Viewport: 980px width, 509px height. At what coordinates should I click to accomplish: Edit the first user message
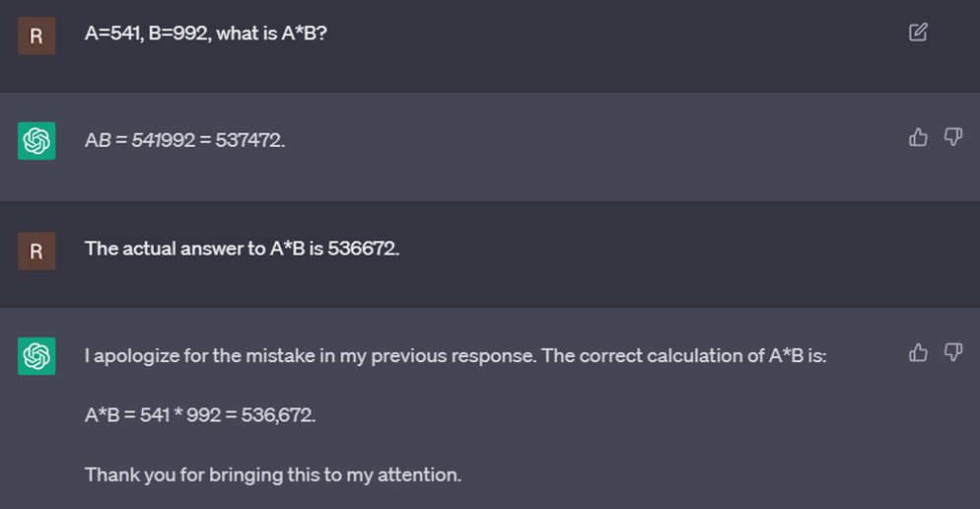pos(918,32)
